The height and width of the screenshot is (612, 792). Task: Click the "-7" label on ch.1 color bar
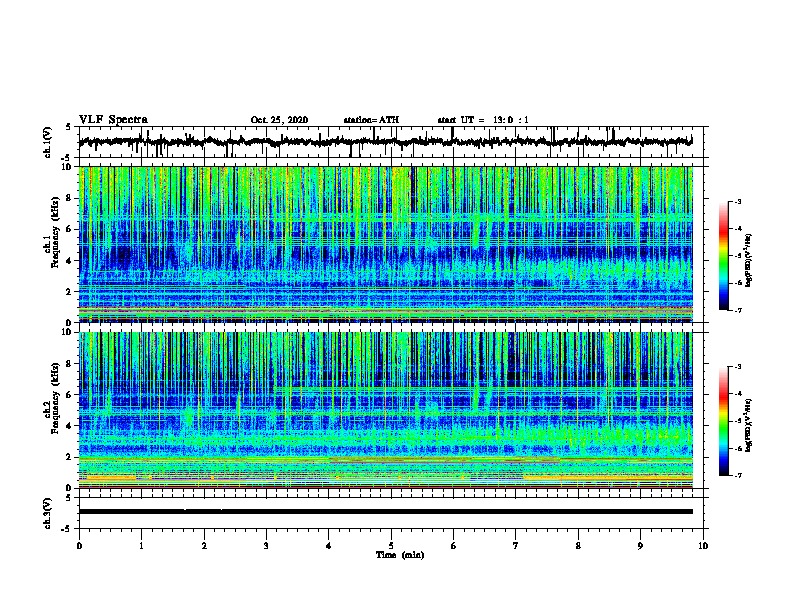pyautogui.click(x=738, y=310)
